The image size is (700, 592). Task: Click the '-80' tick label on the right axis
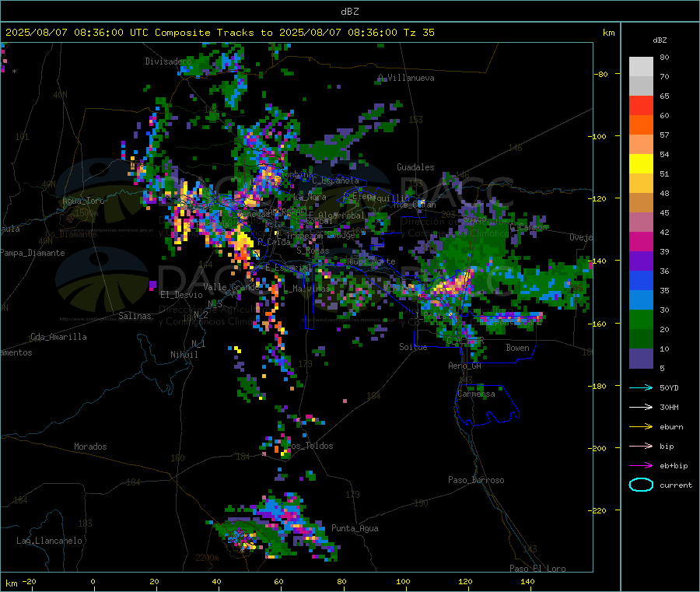tap(601, 74)
